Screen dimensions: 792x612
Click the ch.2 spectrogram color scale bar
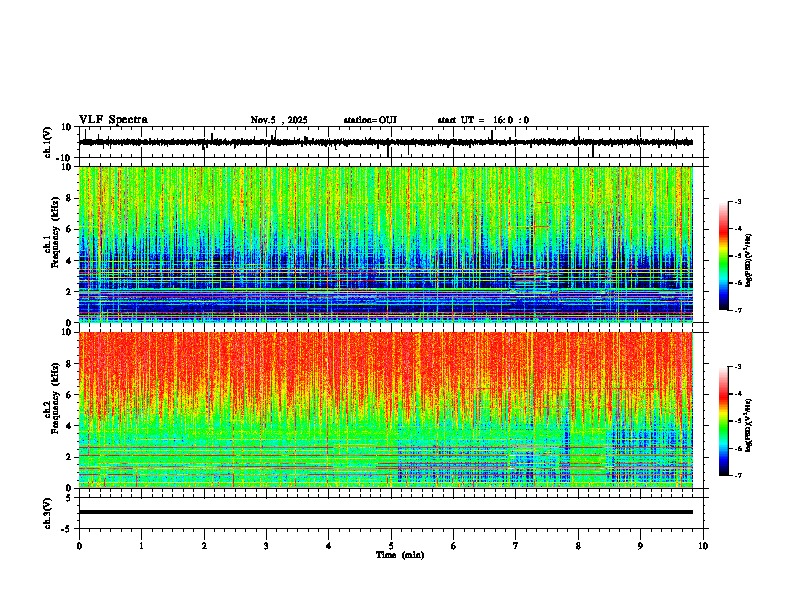(723, 421)
